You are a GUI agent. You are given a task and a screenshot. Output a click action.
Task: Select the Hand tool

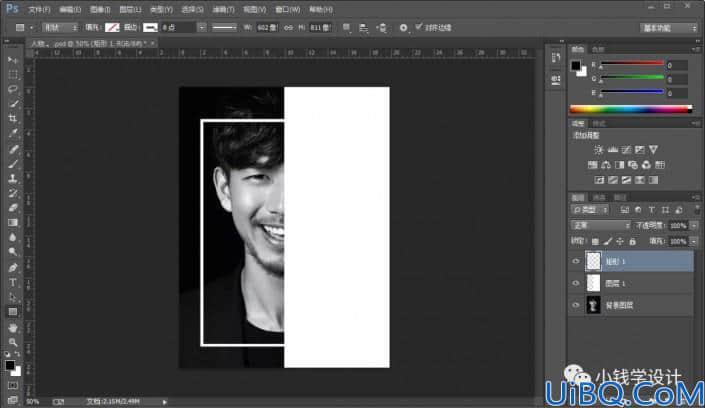click(13, 327)
